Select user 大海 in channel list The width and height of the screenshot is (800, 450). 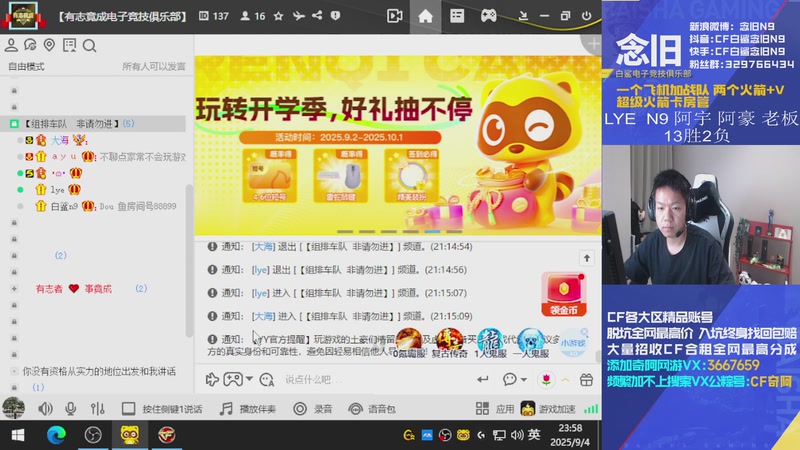pos(60,140)
